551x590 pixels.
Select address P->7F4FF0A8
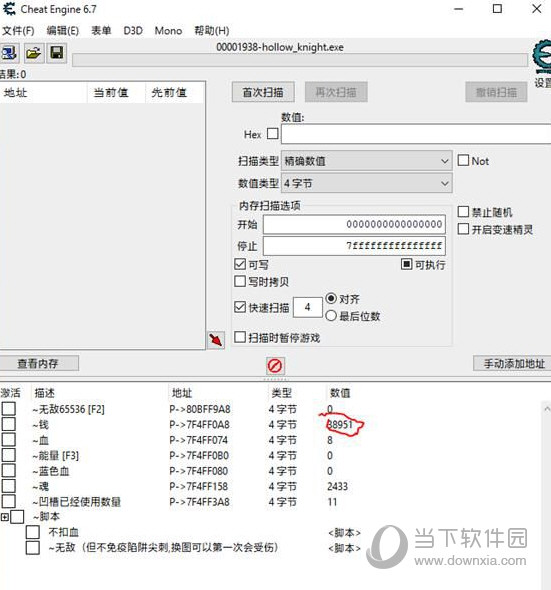click(199, 424)
